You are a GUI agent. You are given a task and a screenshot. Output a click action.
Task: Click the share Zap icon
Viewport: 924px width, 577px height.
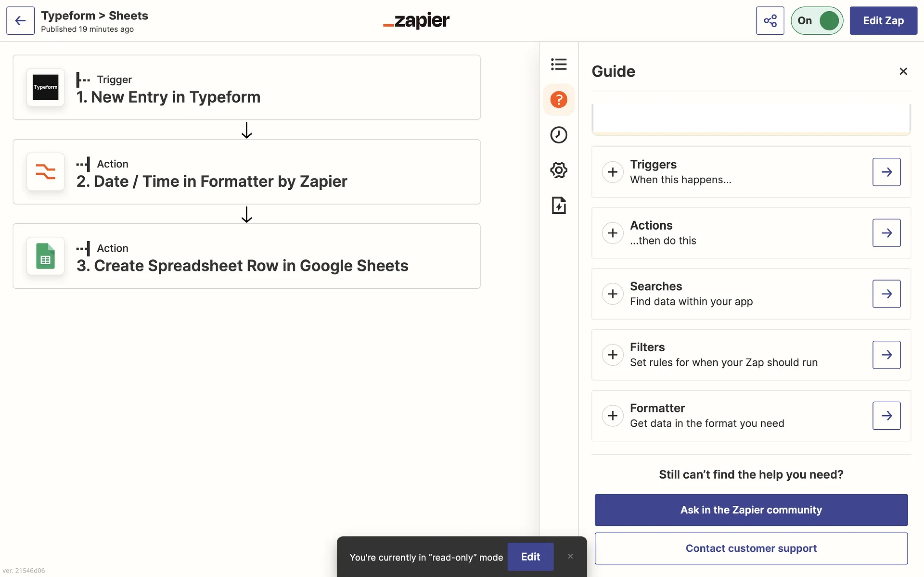(x=770, y=20)
